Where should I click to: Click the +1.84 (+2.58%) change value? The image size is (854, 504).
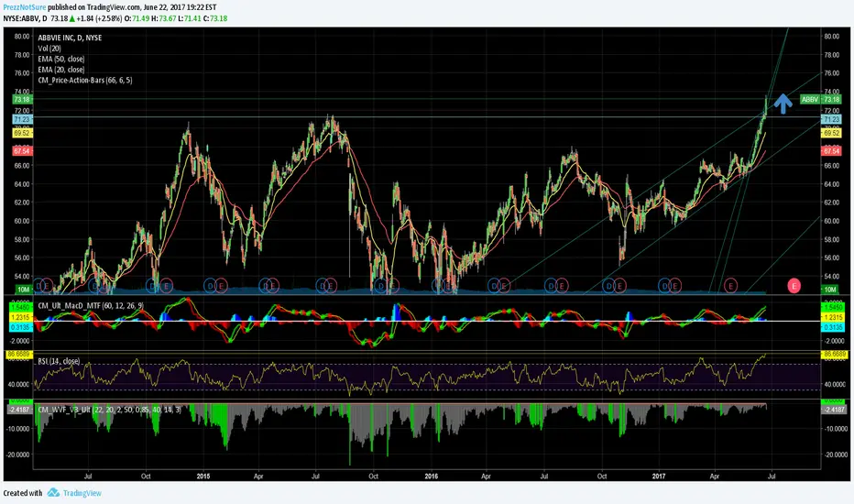coord(99,18)
